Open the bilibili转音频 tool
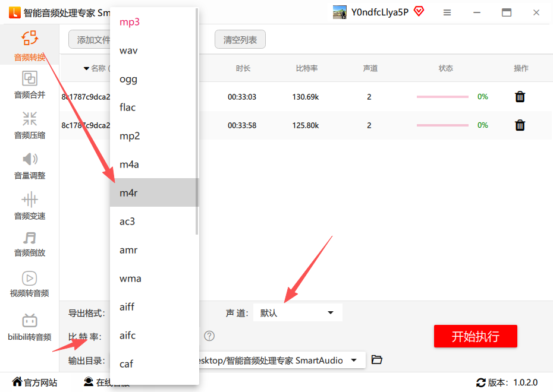Screen dimensions: 553x392 coord(30,327)
